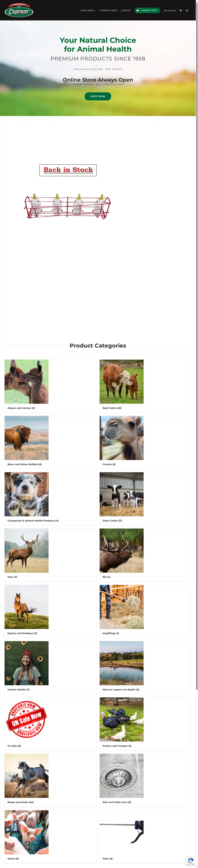Go to the CONTACT page

[x=126, y=10]
